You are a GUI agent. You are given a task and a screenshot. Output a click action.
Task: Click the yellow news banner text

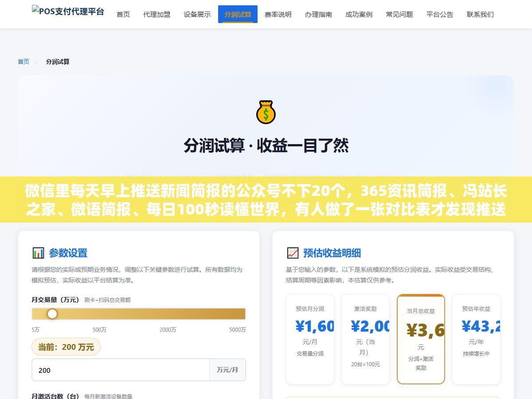(x=266, y=200)
